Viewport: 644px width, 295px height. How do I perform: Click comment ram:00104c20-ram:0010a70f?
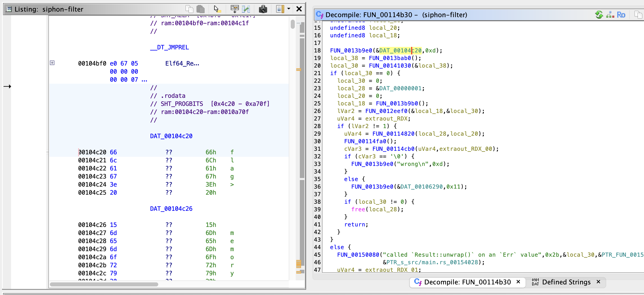tap(200, 112)
